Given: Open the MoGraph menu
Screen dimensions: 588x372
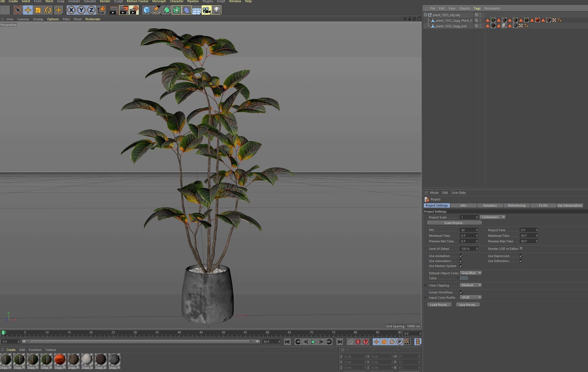Looking at the screenshot, I should [x=159, y=1].
